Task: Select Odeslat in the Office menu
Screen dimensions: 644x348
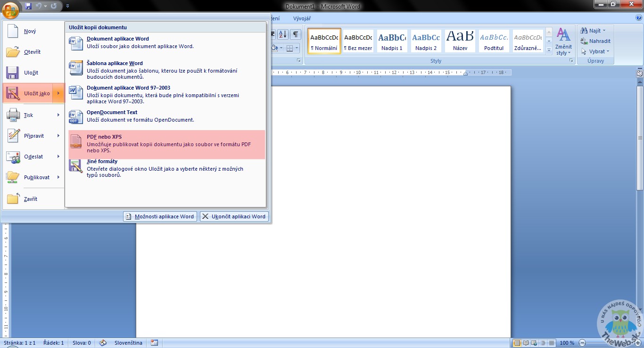Action: click(28, 157)
